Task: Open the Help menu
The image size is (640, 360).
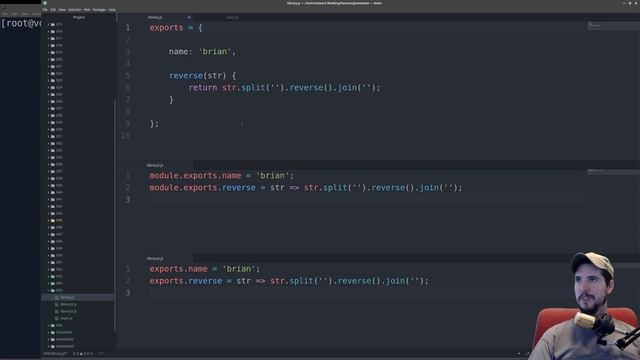Action: click(x=112, y=9)
